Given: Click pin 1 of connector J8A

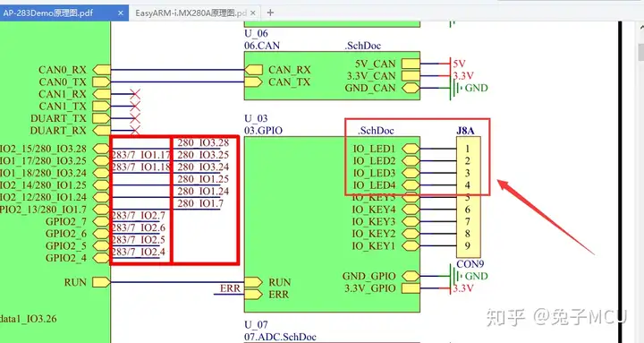Looking at the screenshot, I should [468, 149].
